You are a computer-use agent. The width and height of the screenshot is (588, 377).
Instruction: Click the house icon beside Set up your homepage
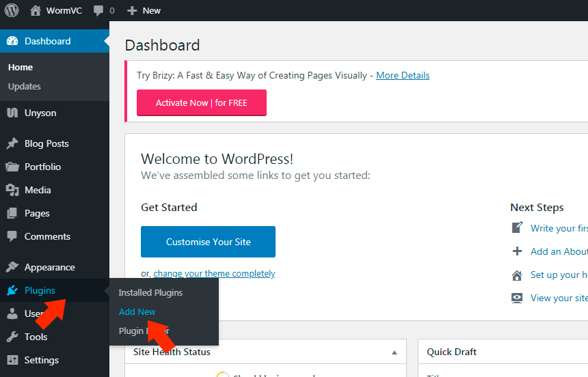click(x=517, y=275)
